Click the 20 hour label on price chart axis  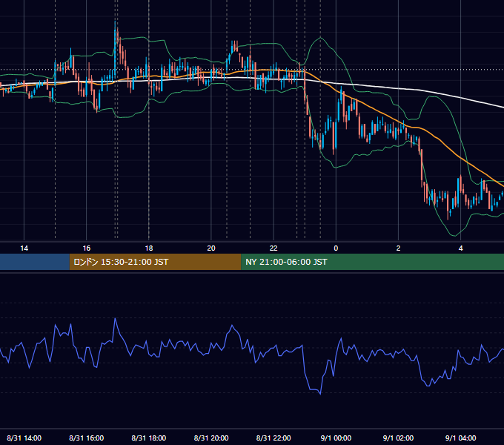click(211, 248)
